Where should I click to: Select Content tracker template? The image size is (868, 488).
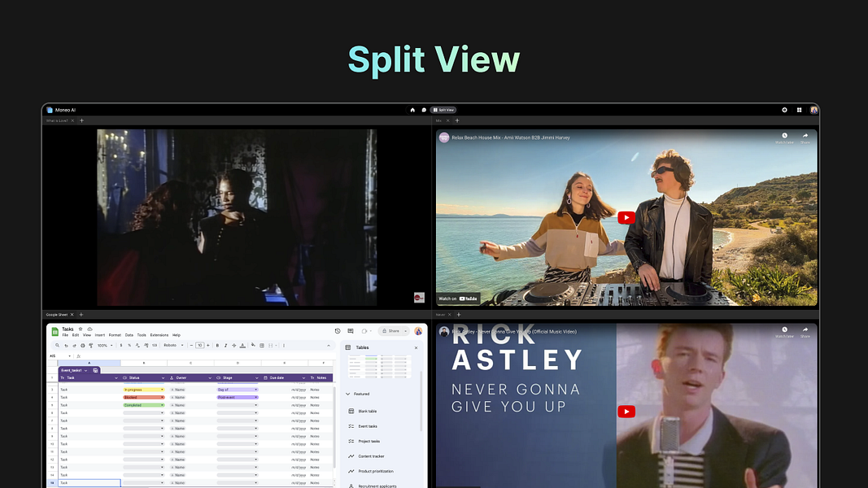pos(366,456)
